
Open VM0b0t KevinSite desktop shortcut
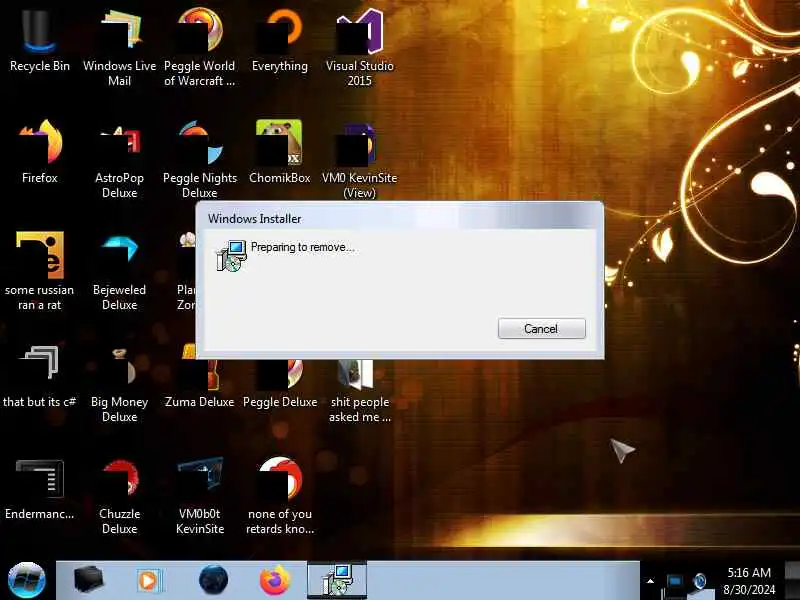[199, 496]
